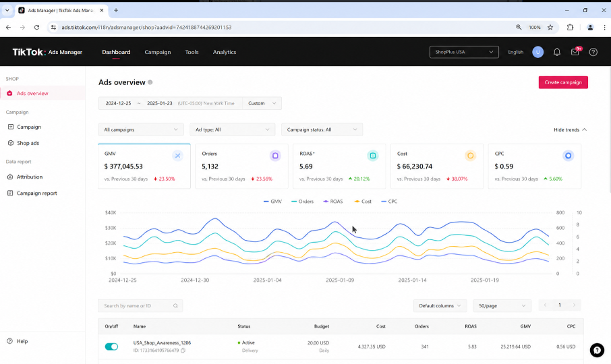Click the Create campaign button
Image resolution: width=611 pixels, height=364 pixels.
563,82
